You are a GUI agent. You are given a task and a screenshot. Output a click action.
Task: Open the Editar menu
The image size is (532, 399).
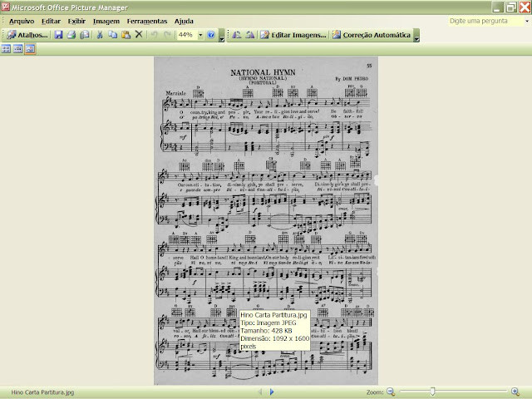(x=51, y=21)
